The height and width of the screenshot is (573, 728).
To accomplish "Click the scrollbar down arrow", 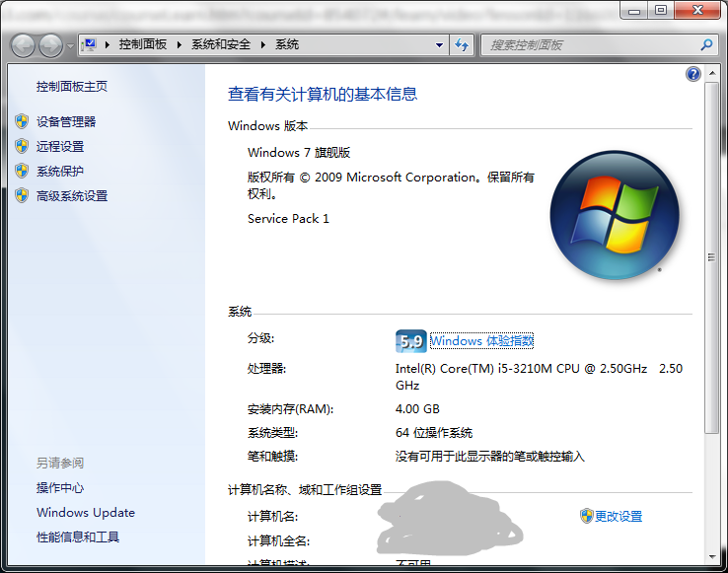I will coord(712,557).
